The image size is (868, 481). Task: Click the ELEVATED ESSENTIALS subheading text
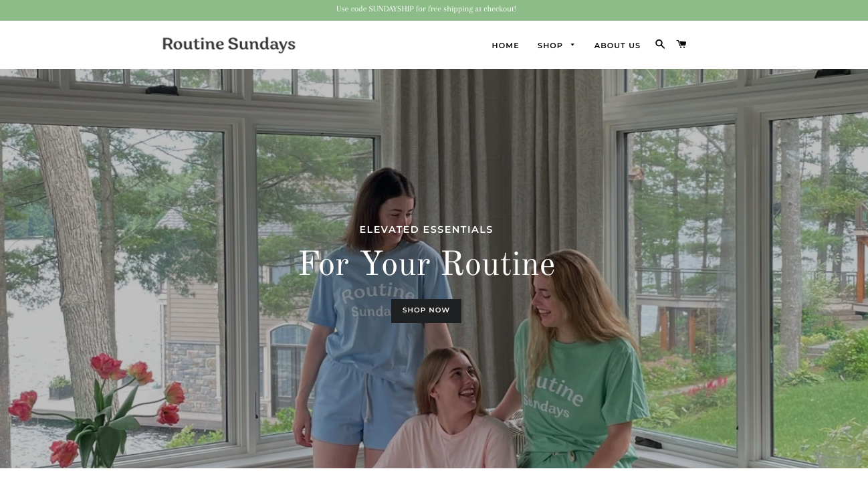point(426,229)
